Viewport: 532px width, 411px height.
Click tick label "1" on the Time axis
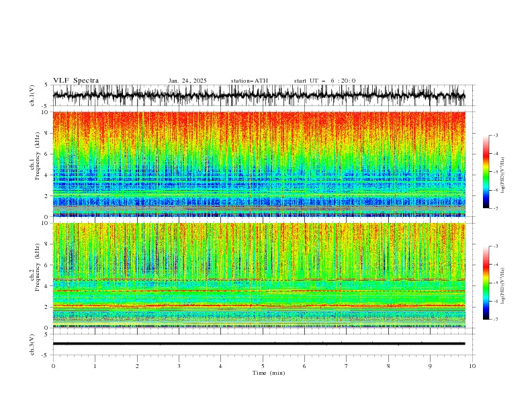pos(95,366)
